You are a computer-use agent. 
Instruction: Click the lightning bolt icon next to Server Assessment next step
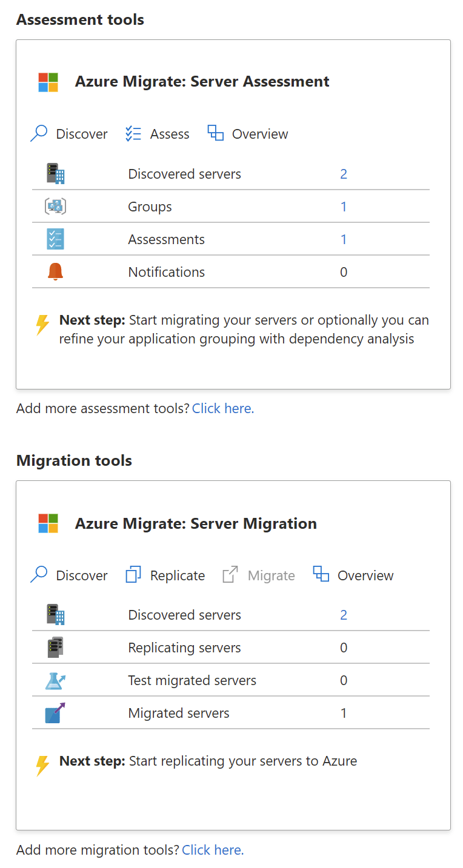click(x=42, y=325)
